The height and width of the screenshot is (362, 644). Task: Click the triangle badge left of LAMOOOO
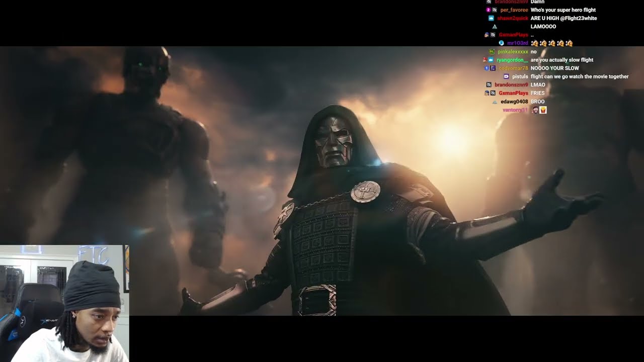tap(495, 26)
